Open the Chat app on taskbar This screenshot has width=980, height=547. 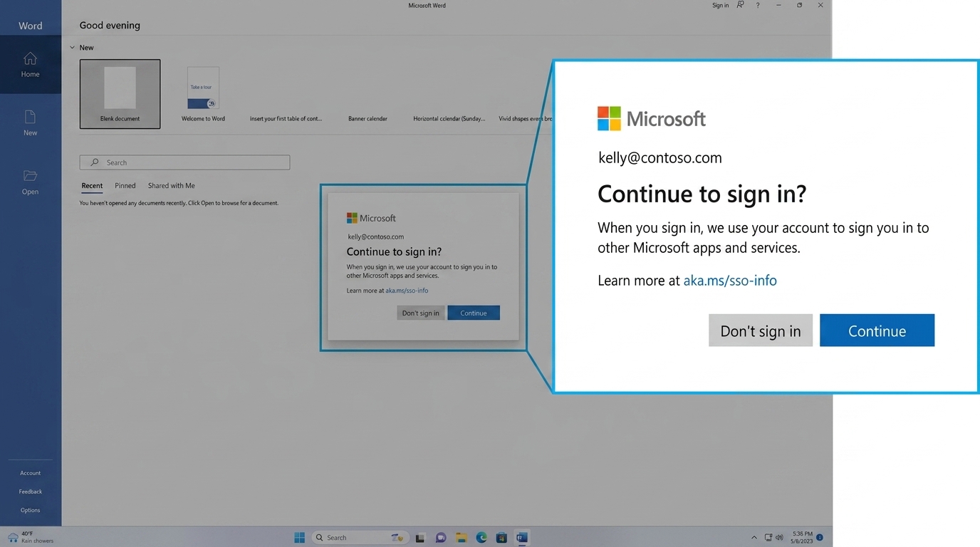[441, 538]
